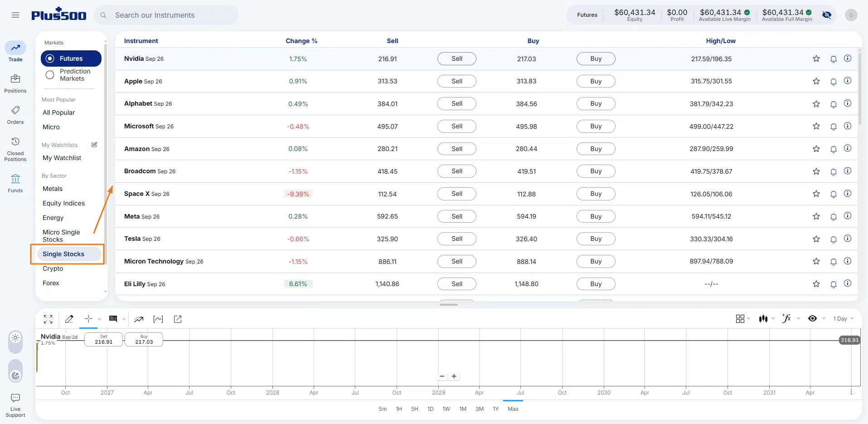The width and height of the screenshot is (868, 424).
Task: Select the Futures radio option
Action: pyautogui.click(x=71, y=58)
